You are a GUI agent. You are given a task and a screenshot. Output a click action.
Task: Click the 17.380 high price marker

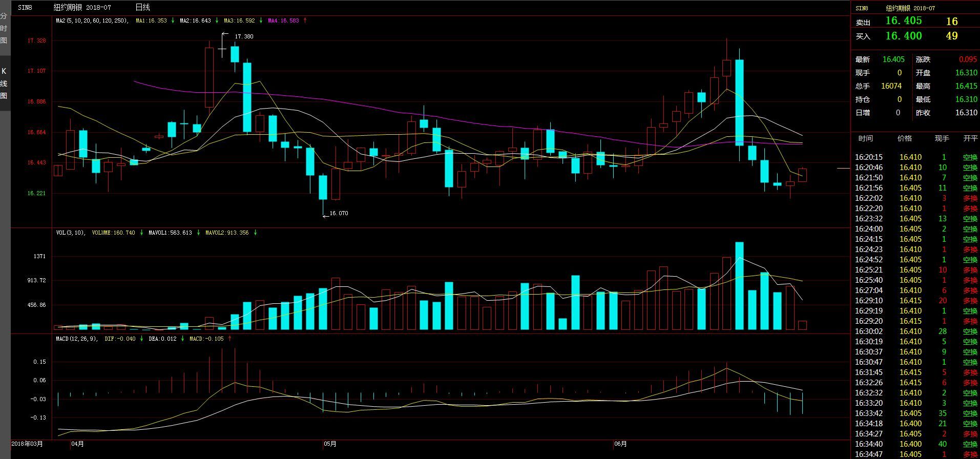244,36
